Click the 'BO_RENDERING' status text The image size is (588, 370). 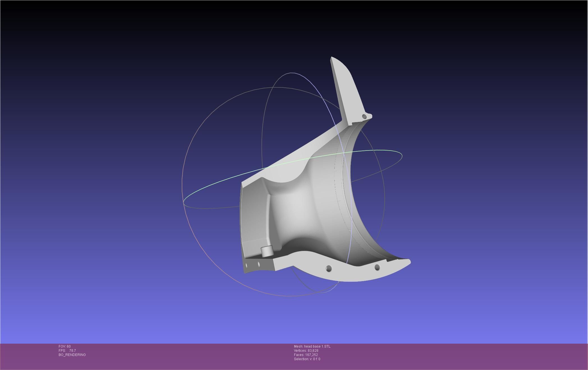point(72,355)
